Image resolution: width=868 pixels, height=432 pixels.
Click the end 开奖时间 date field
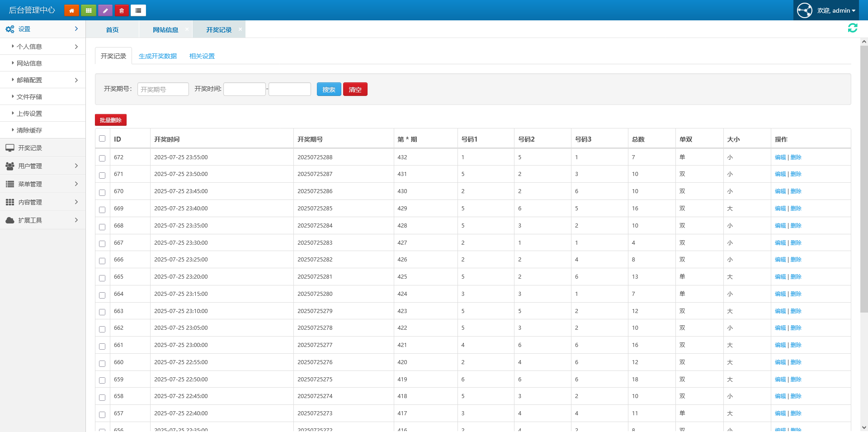point(290,89)
